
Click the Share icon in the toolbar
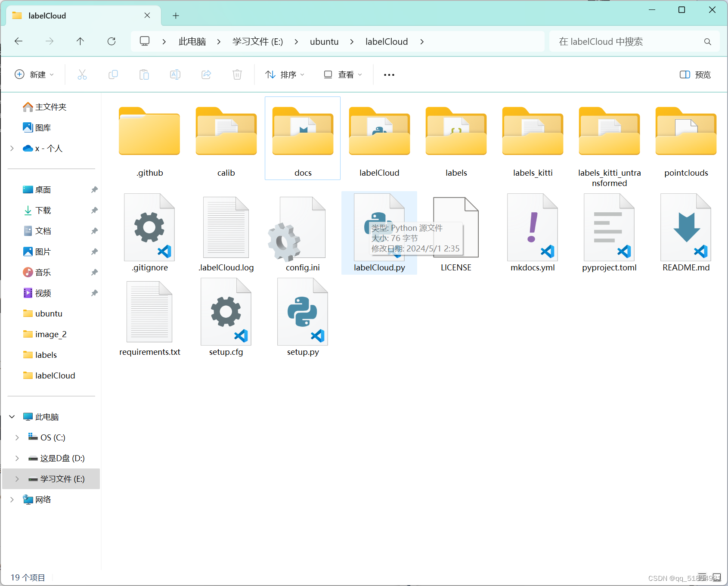(206, 74)
